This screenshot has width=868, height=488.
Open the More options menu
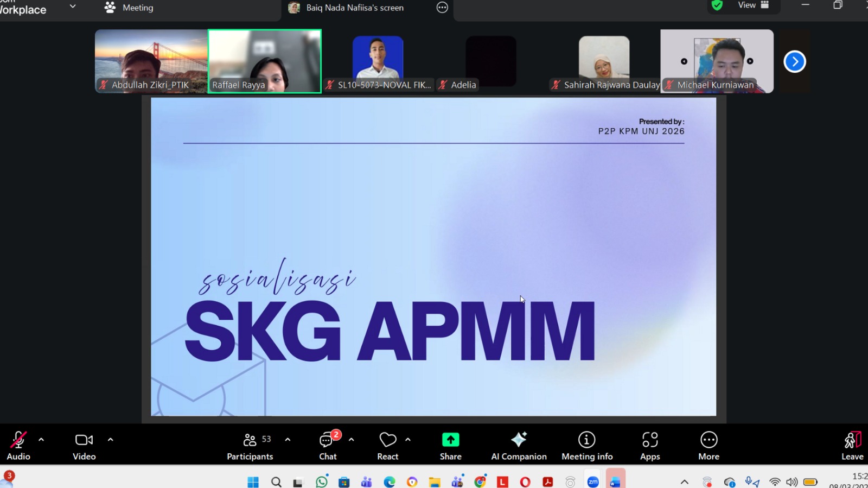point(709,445)
